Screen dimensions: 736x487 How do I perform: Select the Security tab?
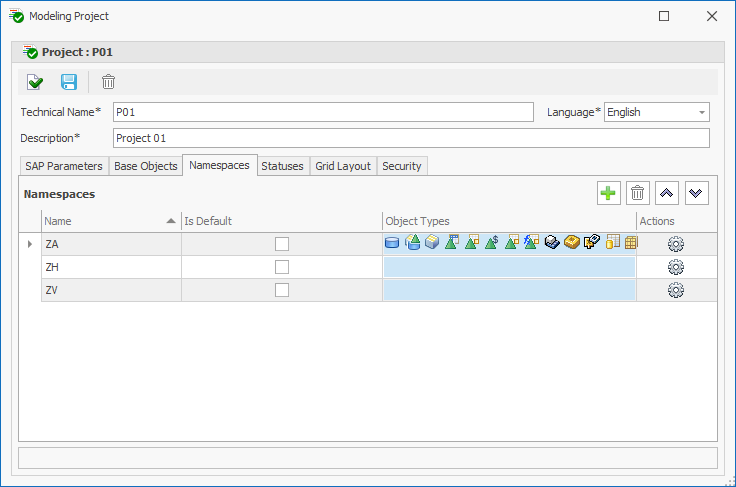[x=402, y=166]
